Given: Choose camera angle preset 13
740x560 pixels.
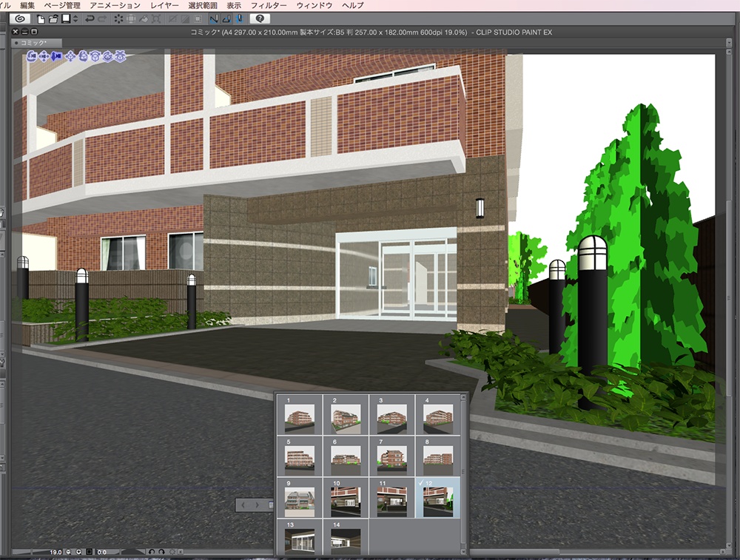Looking at the screenshot, I should pyautogui.click(x=299, y=537).
